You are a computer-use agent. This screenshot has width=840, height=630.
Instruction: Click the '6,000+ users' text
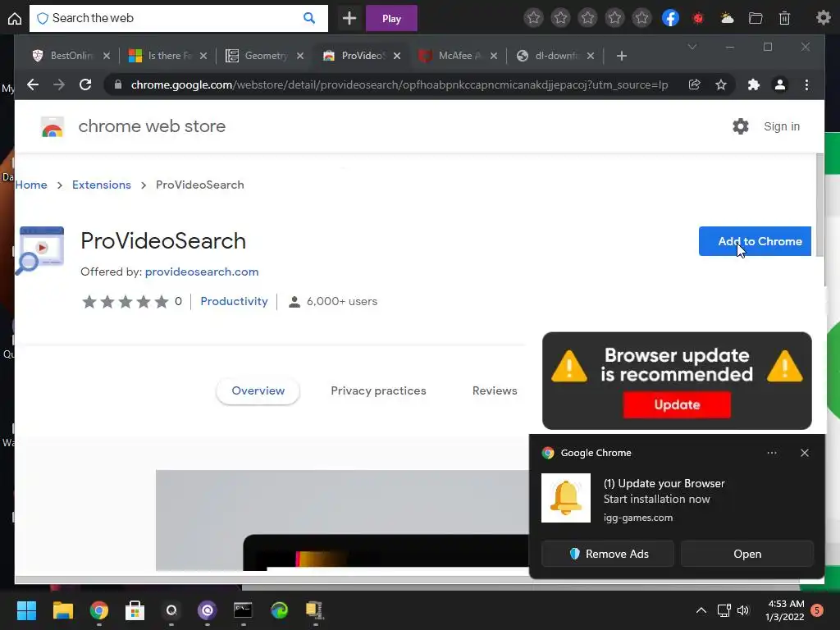pyautogui.click(x=342, y=302)
